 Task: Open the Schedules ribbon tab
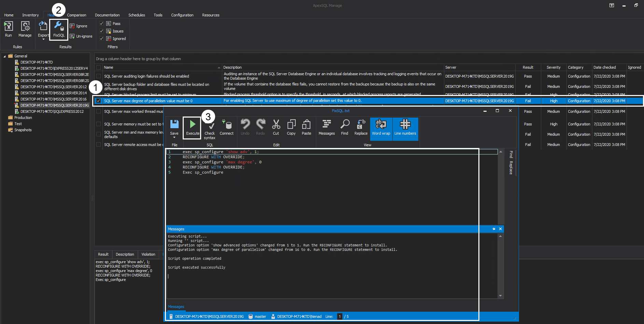137,15
